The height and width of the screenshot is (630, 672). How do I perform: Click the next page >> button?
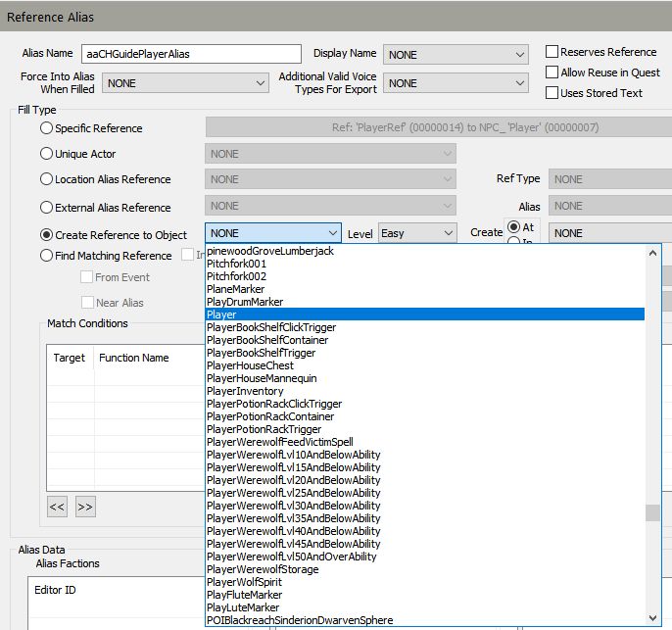pyautogui.click(x=85, y=507)
